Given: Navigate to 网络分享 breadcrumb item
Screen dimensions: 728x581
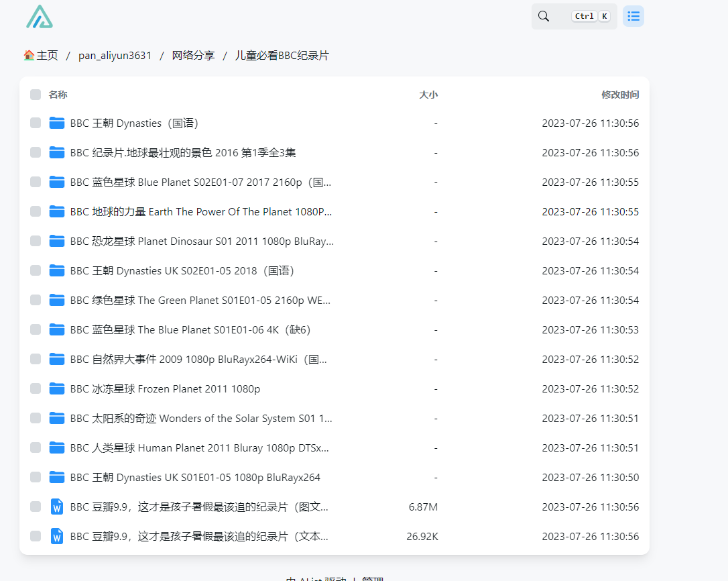Looking at the screenshot, I should pos(193,56).
